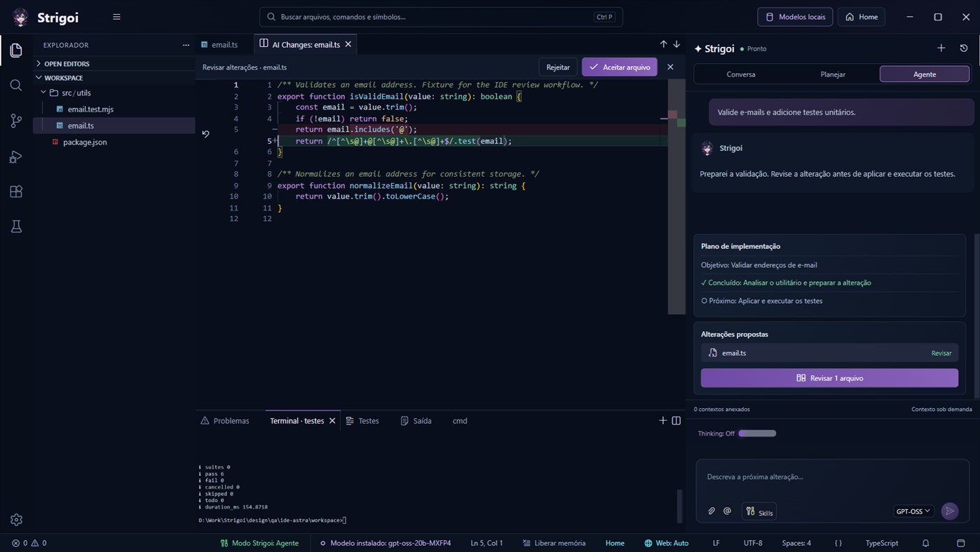Switch to Planejar mode
980x552 pixels.
[x=833, y=74]
